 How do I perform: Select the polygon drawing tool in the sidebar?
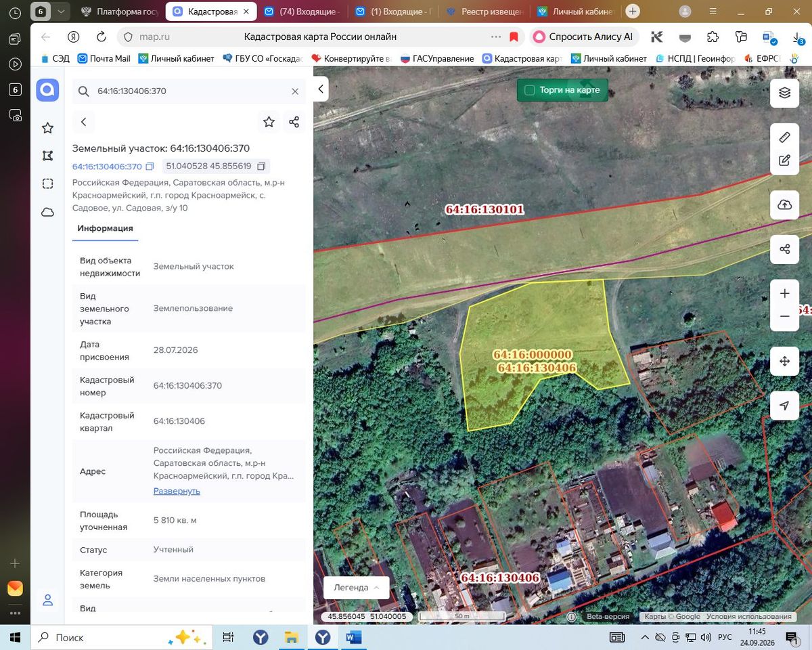47,156
